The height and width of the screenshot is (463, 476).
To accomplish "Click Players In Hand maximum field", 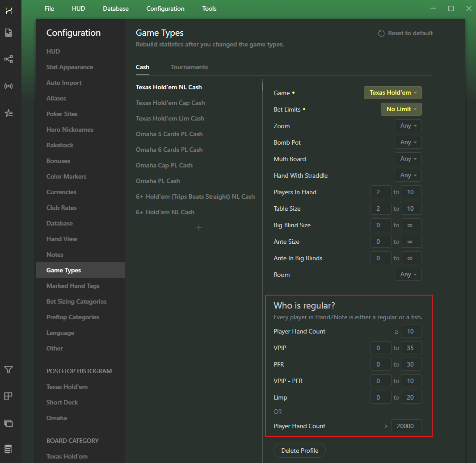I will tap(411, 192).
